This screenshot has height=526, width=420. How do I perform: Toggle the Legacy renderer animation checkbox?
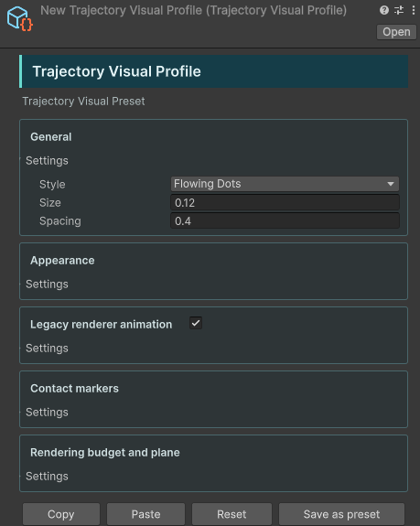tap(196, 324)
